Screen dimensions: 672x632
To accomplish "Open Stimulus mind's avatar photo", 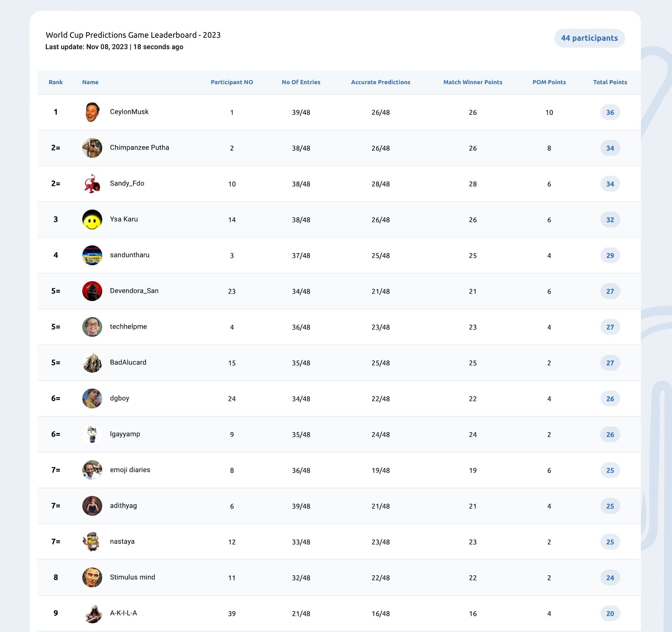I will point(92,577).
